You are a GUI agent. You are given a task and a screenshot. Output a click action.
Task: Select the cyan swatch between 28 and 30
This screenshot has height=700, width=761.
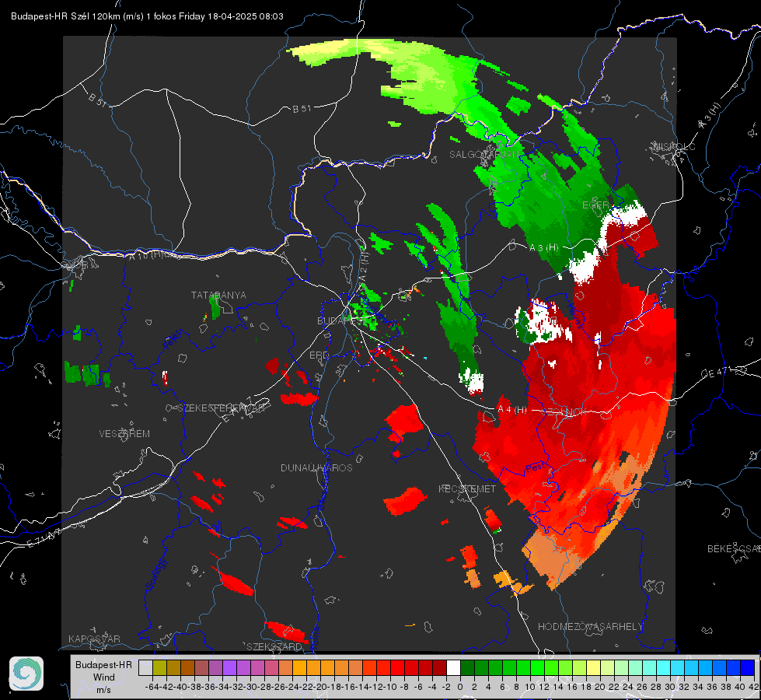tap(664, 667)
